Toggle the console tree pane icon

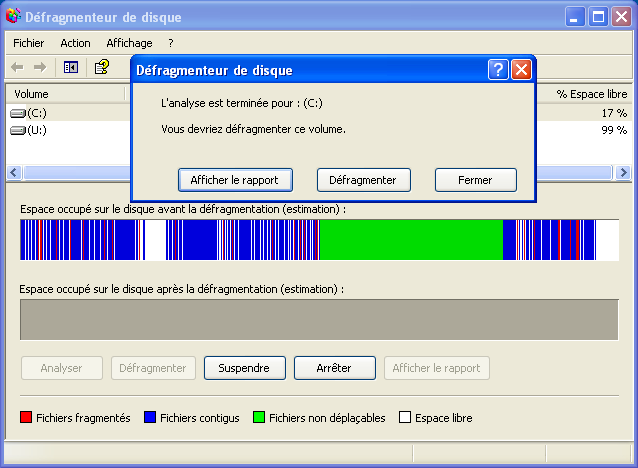click(x=71, y=67)
